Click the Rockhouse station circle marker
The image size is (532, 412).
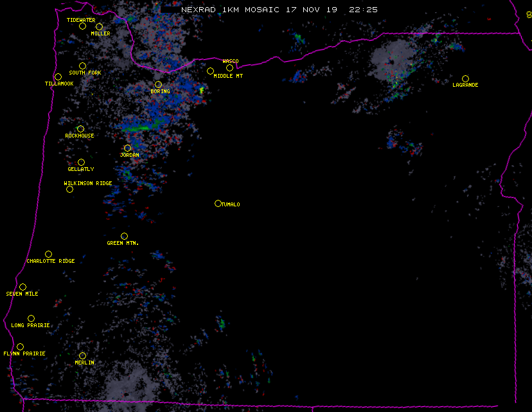click(80, 129)
